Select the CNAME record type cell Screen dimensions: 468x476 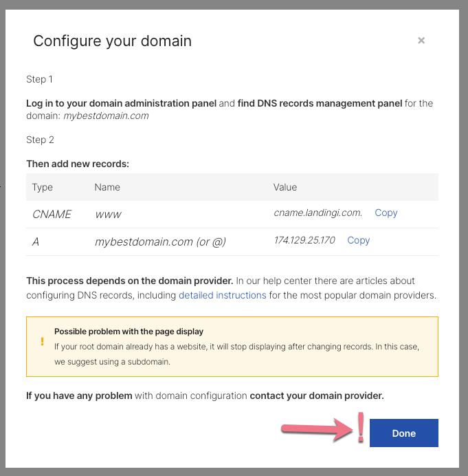(52, 215)
